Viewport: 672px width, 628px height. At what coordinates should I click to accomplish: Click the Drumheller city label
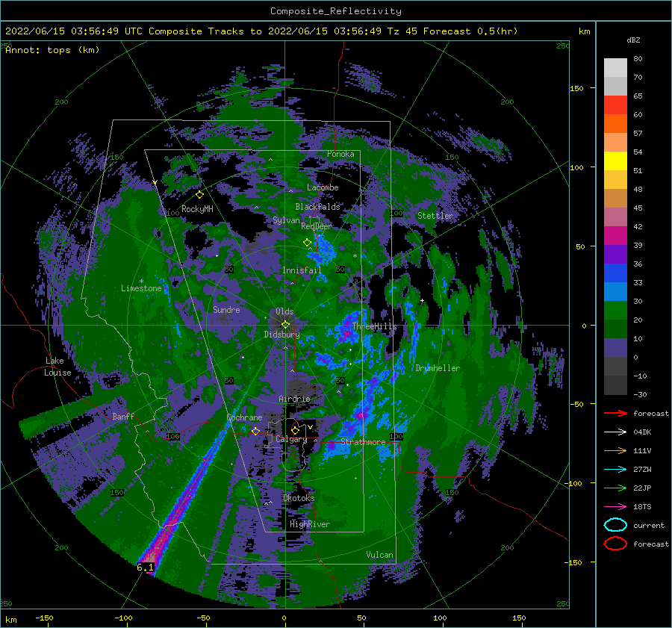(438, 368)
